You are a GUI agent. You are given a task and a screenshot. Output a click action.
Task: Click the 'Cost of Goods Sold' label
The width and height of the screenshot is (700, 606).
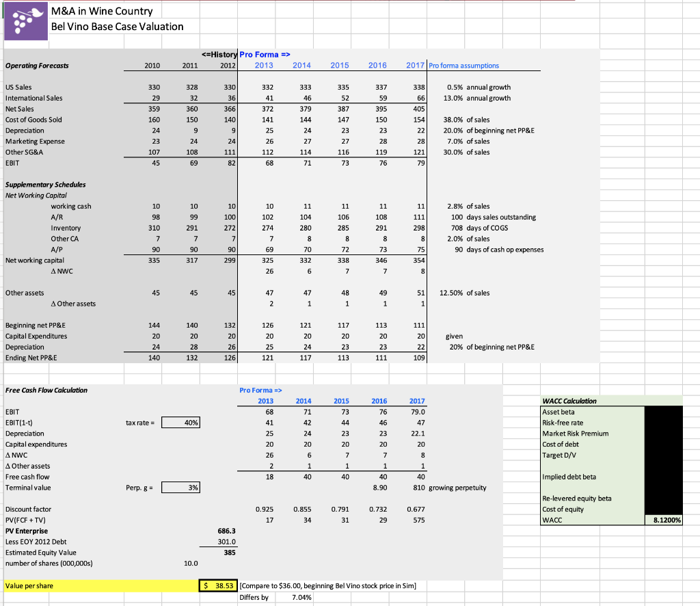coord(33,120)
